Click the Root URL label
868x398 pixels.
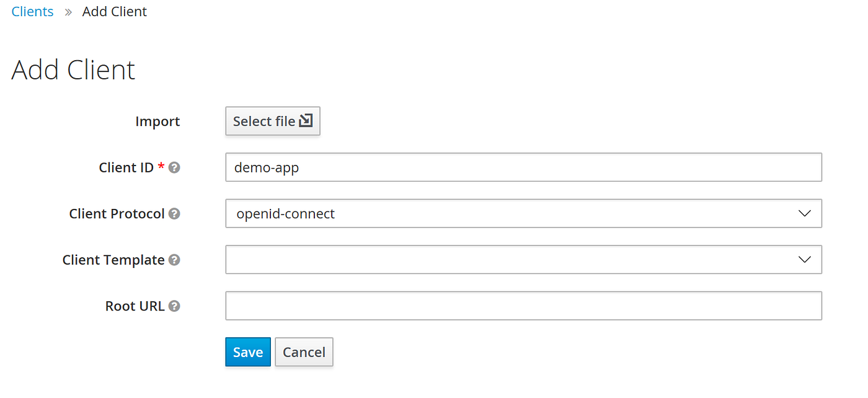coord(135,306)
